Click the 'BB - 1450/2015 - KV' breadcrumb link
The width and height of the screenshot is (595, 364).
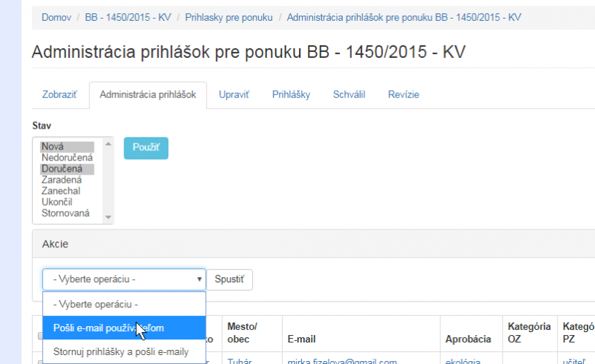(129, 17)
